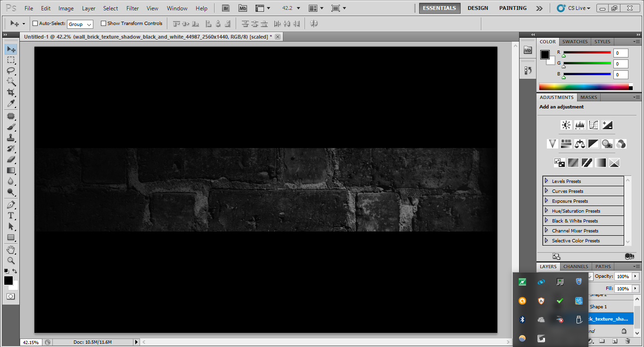Viewport: 644px width, 347px height.
Task: Select the History Brush tool
Action: [x=11, y=149]
